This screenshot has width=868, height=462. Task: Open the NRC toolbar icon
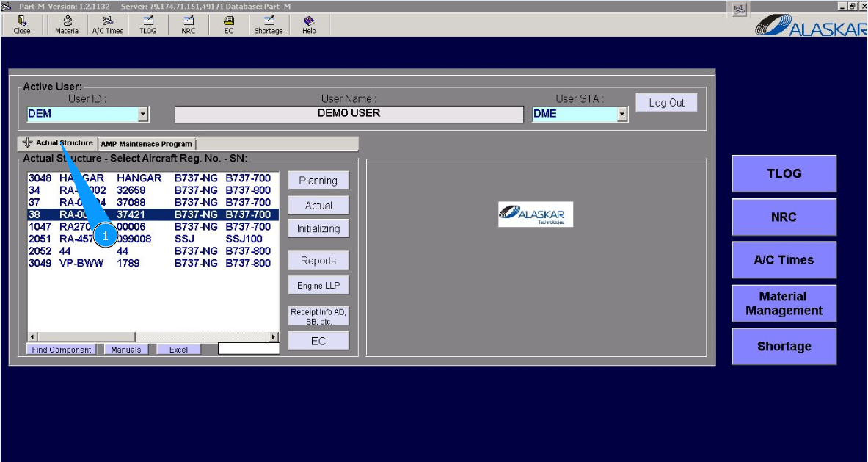[189, 25]
